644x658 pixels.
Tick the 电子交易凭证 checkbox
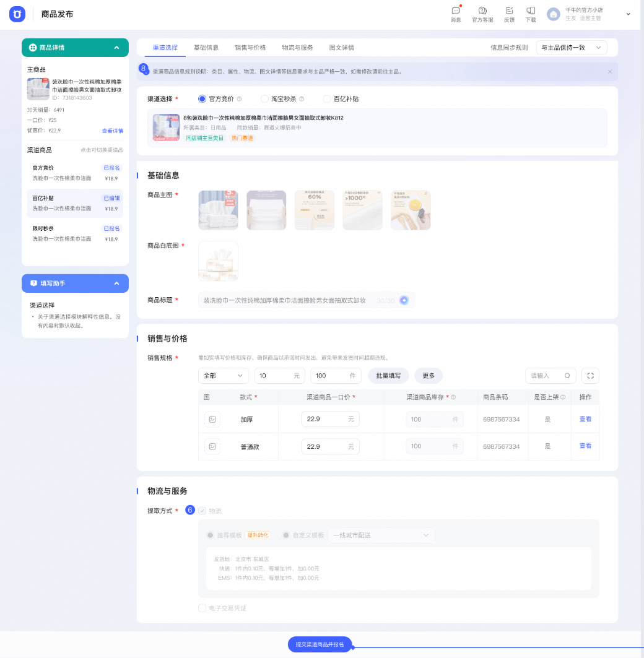pyautogui.click(x=202, y=608)
